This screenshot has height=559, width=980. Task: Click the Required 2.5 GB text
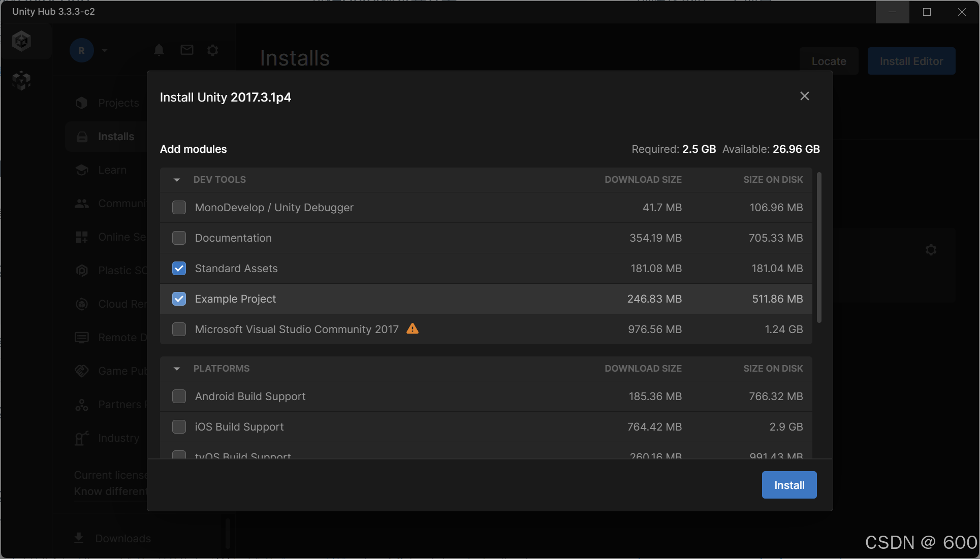click(674, 149)
